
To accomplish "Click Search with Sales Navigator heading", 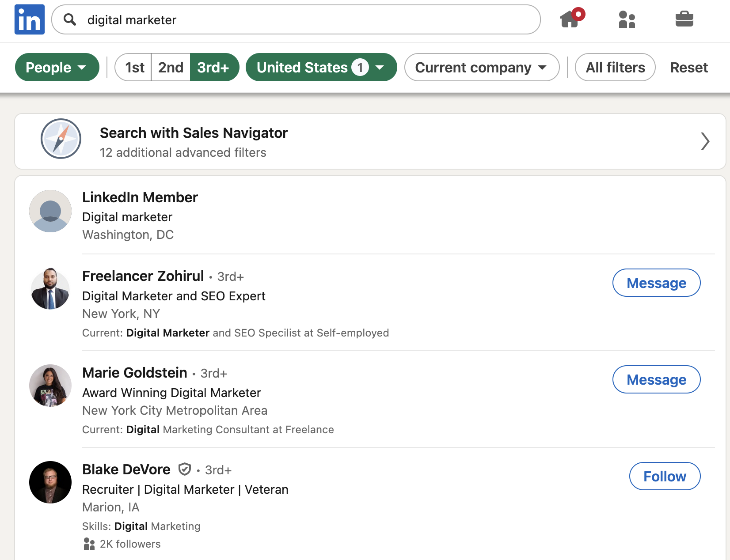I will point(194,133).
